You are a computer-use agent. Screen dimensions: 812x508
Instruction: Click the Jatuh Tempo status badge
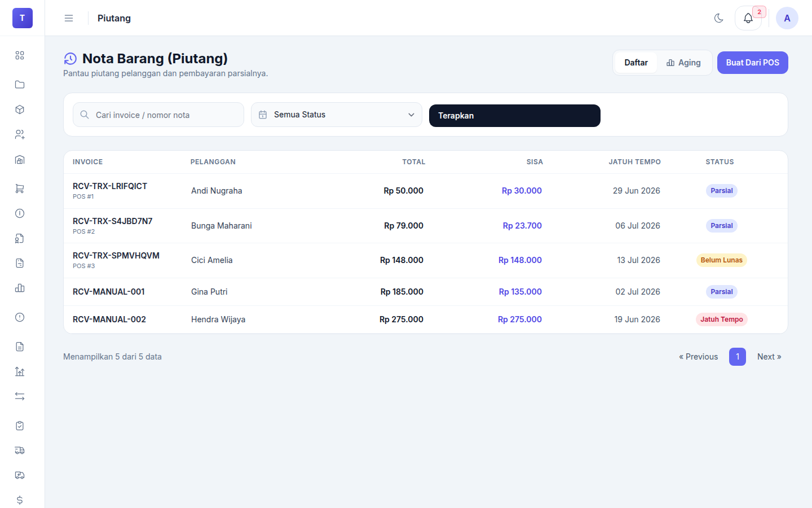coord(722,319)
